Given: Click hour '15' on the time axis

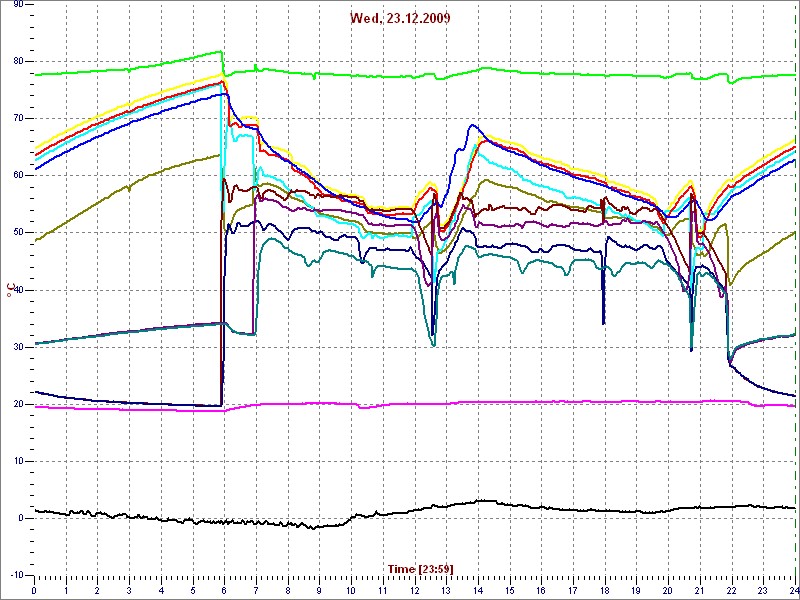Looking at the screenshot, I should tap(510, 590).
